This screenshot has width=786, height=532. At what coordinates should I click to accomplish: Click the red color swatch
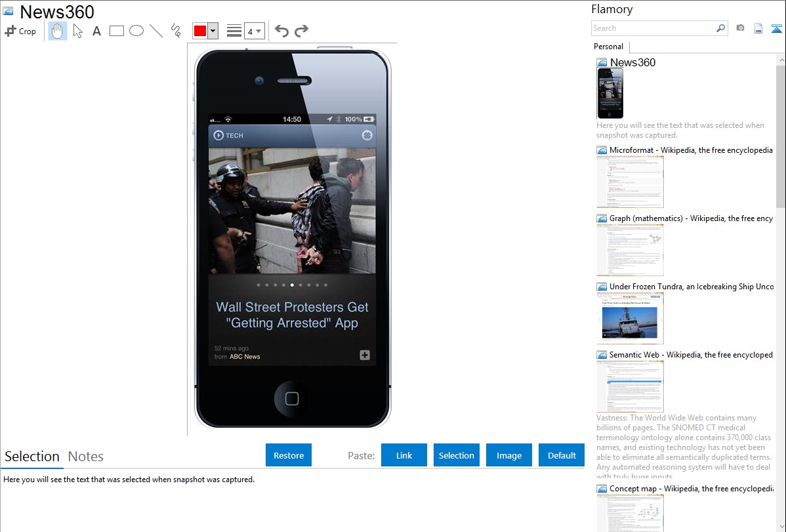click(199, 31)
